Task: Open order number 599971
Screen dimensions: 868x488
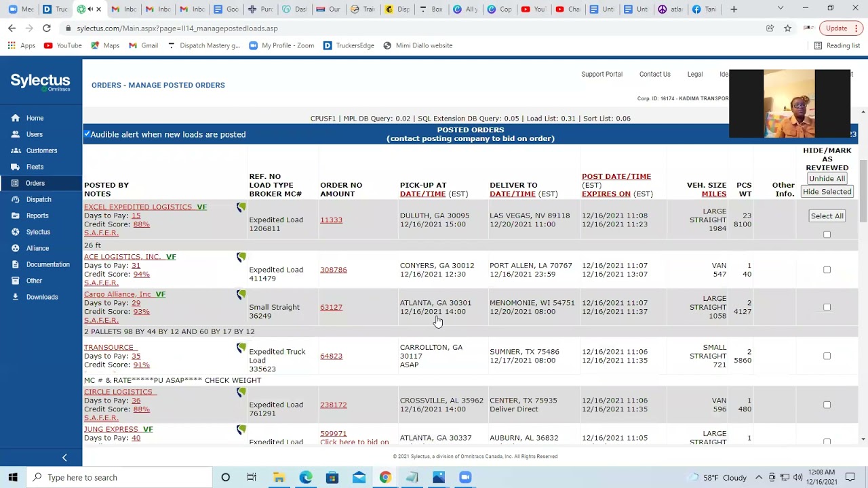Action: [333, 434]
